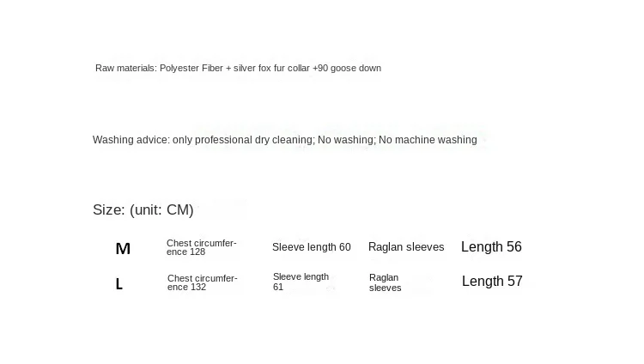Click Sleeve length 60 text
The height and width of the screenshot is (364, 644).
[312, 247]
